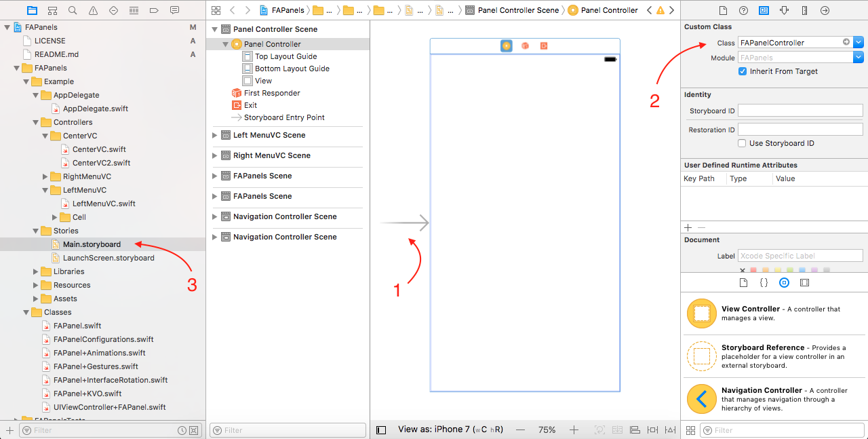The width and height of the screenshot is (868, 439).
Task: Open the Symbol navigator tab
Action: click(x=52, y=10)
